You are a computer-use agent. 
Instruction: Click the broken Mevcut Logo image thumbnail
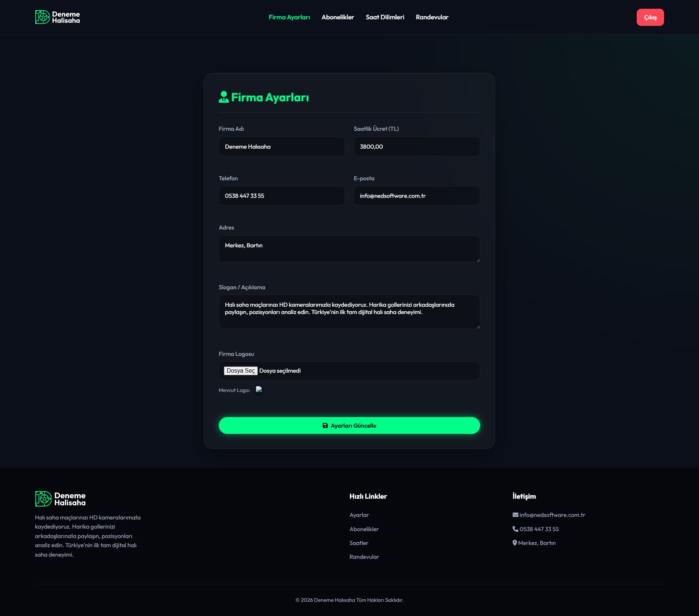coord(259,390)
